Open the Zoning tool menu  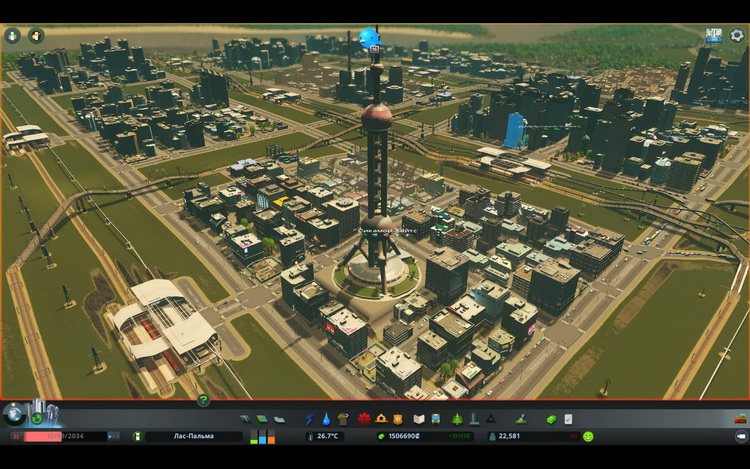[262, 419]
